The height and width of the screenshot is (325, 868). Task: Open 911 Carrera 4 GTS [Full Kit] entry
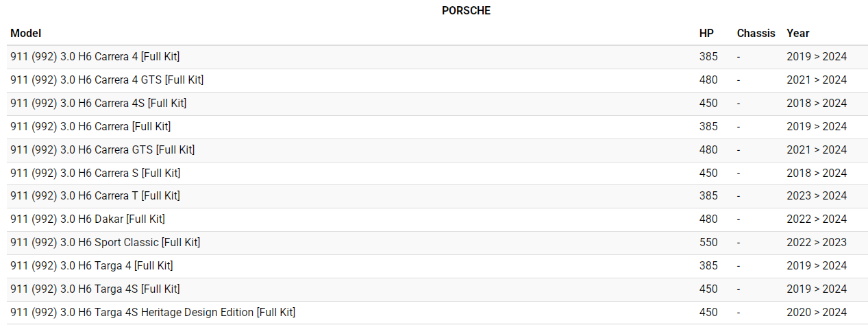[107, 80]
